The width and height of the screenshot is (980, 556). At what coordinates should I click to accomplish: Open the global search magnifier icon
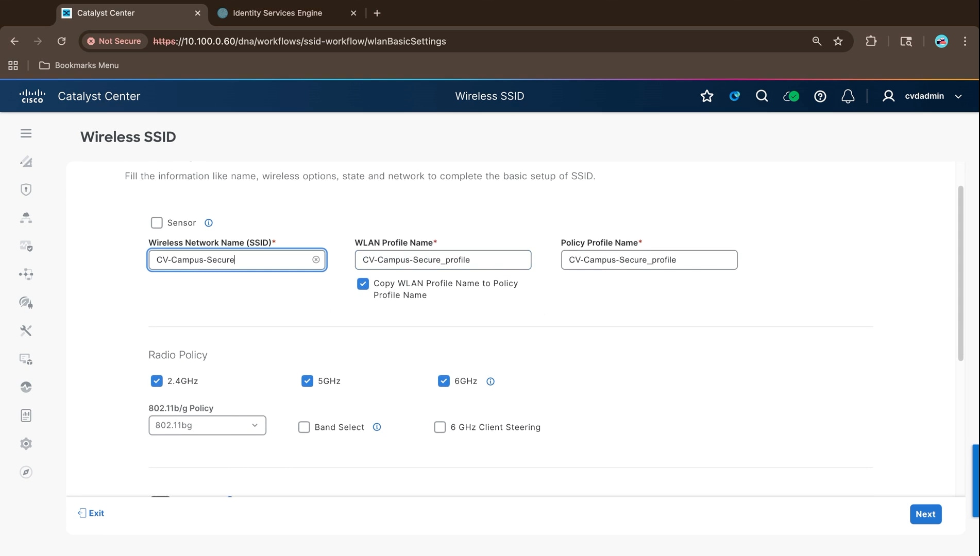pyautogui.click(x=762, y=96)
